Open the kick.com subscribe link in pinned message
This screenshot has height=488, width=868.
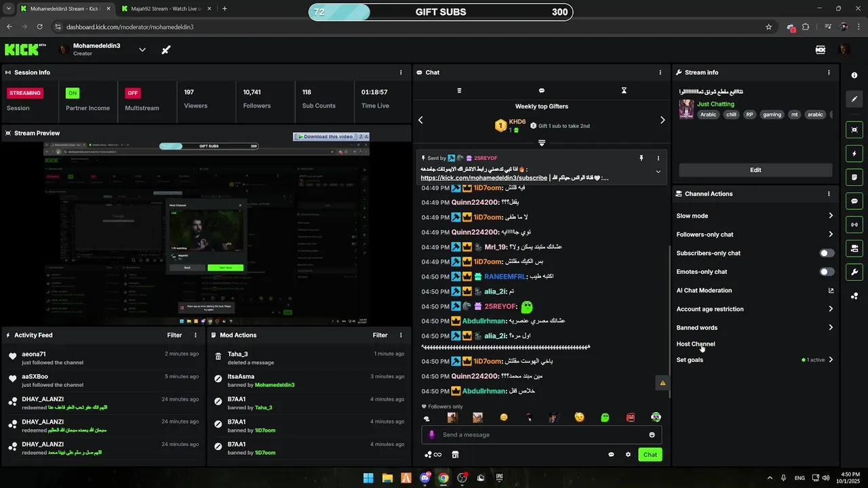point(484,178)
